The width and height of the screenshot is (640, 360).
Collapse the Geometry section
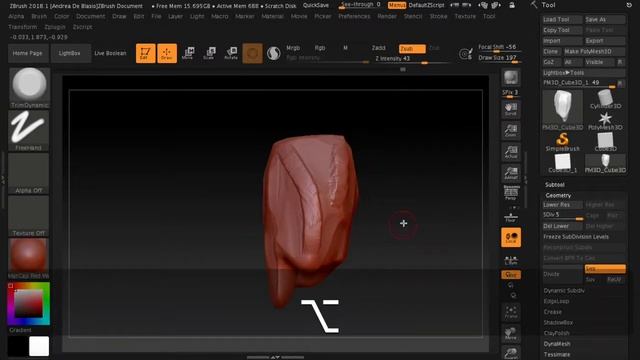point(558,196)
